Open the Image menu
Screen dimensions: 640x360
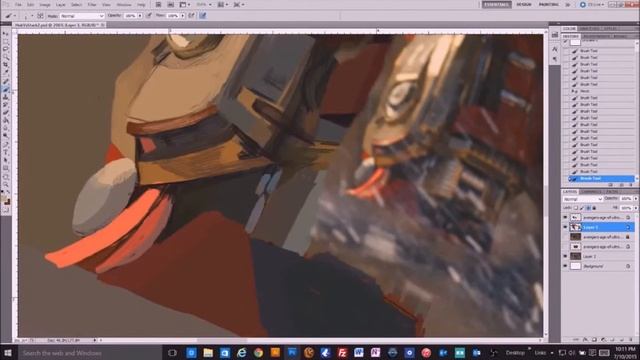click(x=45, y=4)
